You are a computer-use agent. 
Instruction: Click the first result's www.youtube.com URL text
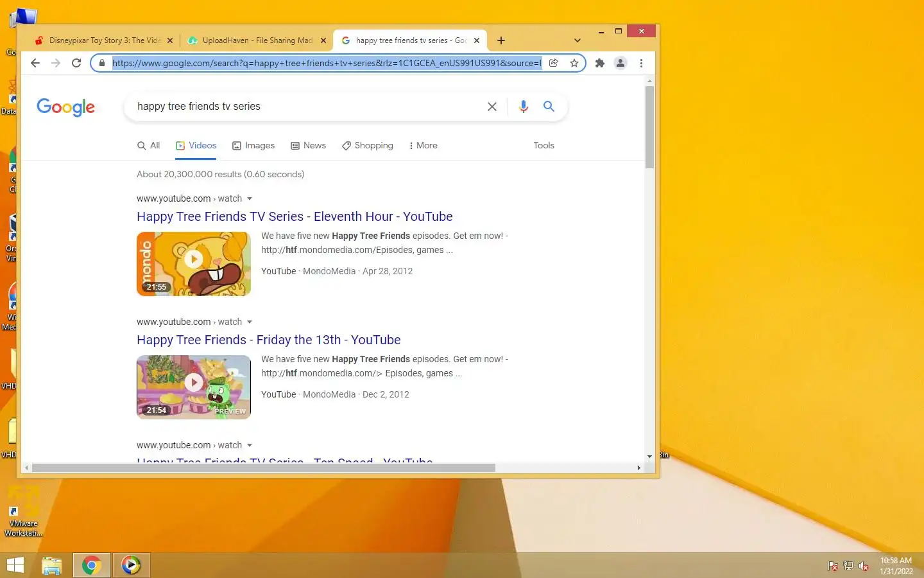pyautogui.click(x=173, y=198)
